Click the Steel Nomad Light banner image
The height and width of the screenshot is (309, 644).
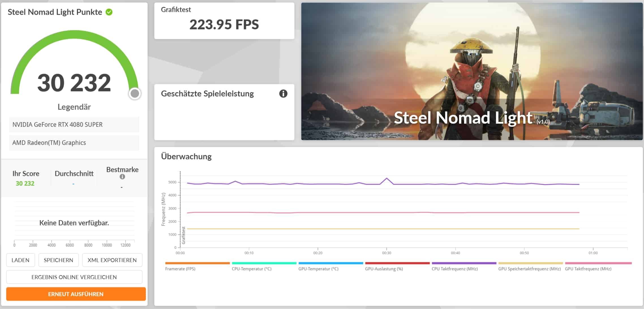pyautogui.click(x=472, y=71)
